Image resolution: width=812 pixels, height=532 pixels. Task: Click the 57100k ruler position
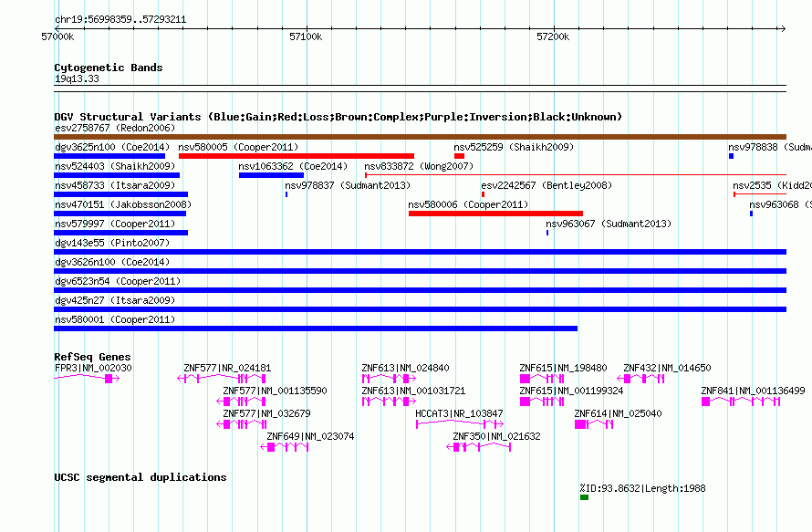[306, 37]
